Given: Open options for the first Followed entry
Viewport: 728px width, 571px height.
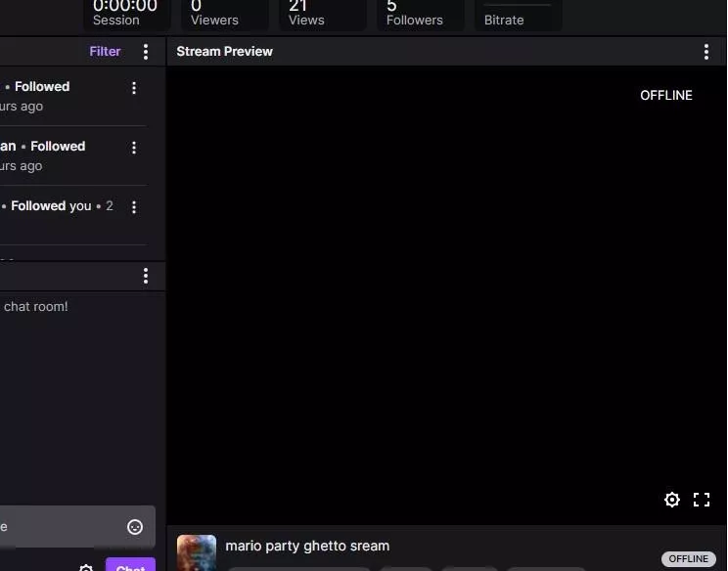Looking at the screenshot, I should (134, 88).
